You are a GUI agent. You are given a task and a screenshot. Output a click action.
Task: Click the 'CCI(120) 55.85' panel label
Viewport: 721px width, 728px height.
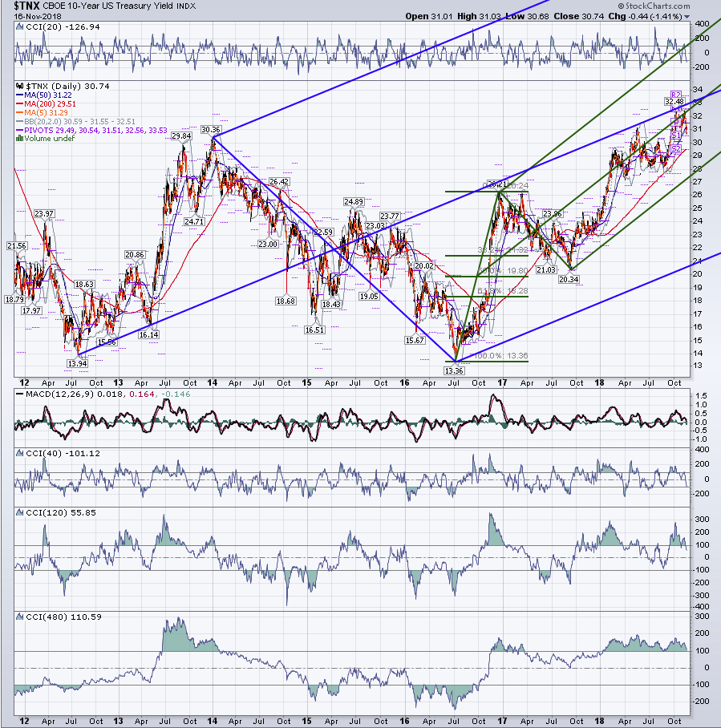[x=61, y=512]
